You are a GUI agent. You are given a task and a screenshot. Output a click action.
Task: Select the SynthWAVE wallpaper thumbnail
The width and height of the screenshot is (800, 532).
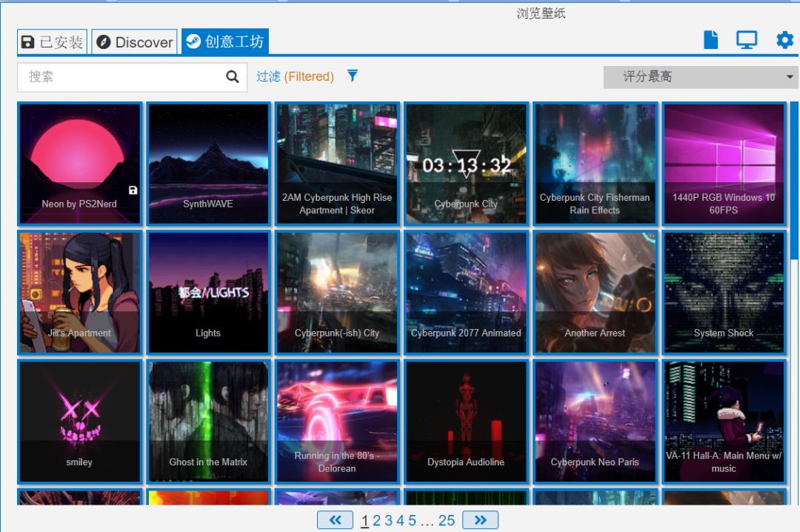point(208,163)
